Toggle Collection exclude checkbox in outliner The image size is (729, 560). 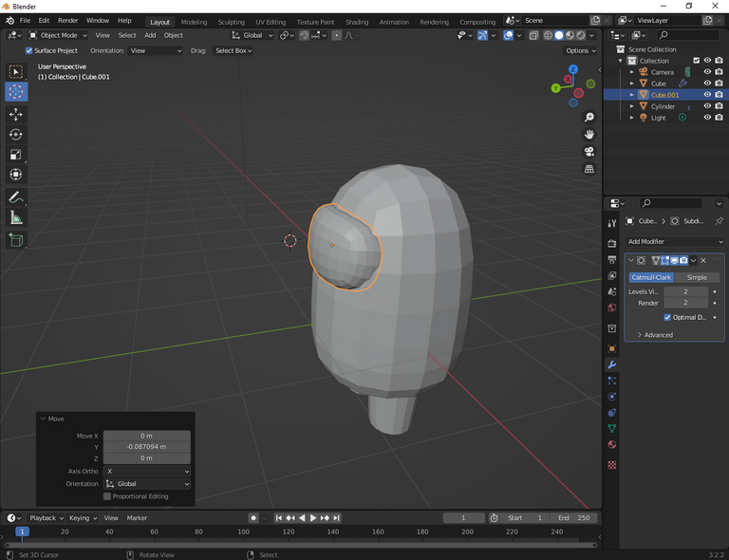coord(696,61)
